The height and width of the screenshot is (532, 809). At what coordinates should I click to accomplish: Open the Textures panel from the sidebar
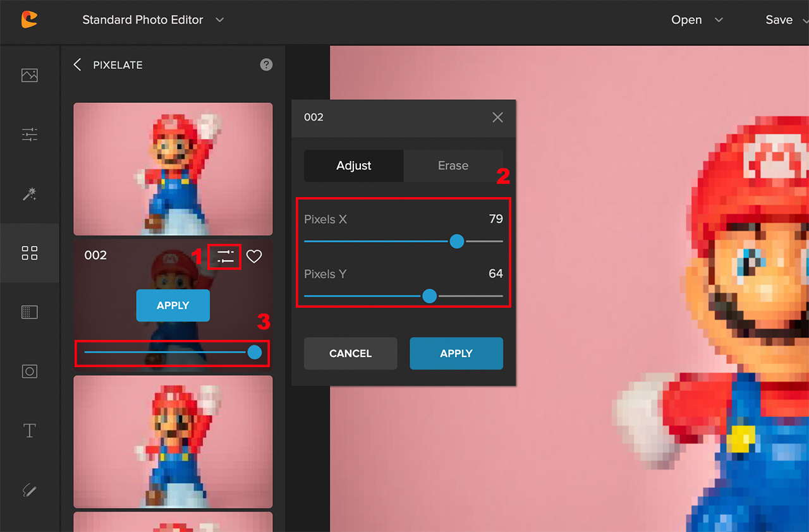[x=29, y=311]
